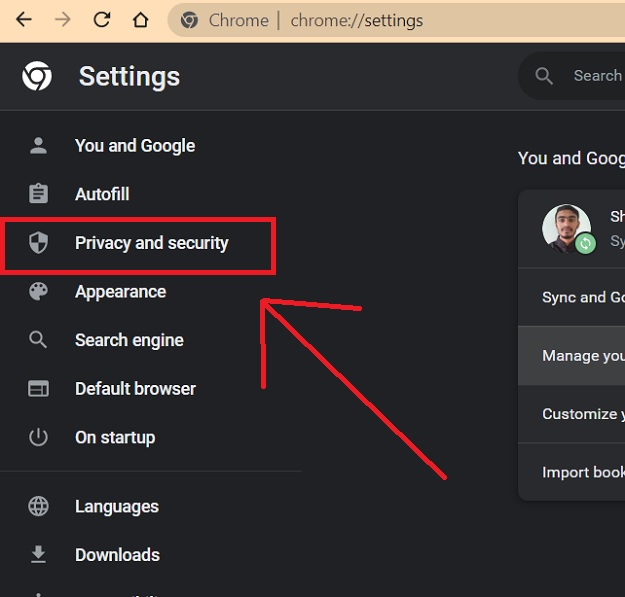Click the Languages globe icon

pyautogui.click(x=38, y=506)
